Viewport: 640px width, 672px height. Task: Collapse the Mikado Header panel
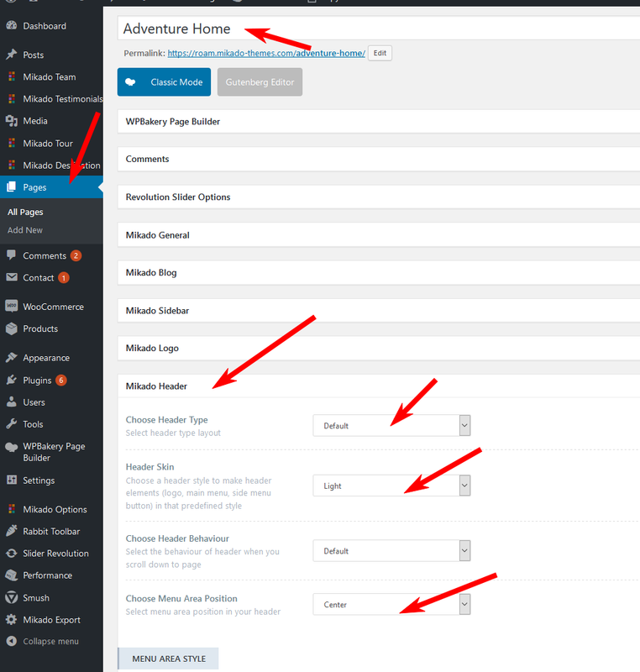point(379,386)
